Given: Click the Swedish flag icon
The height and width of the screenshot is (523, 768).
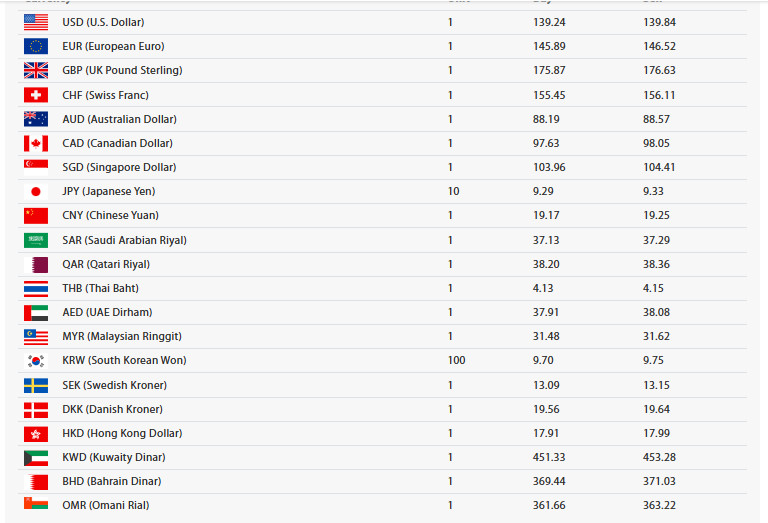Looking at the screenshot, I should pos(36,385).
